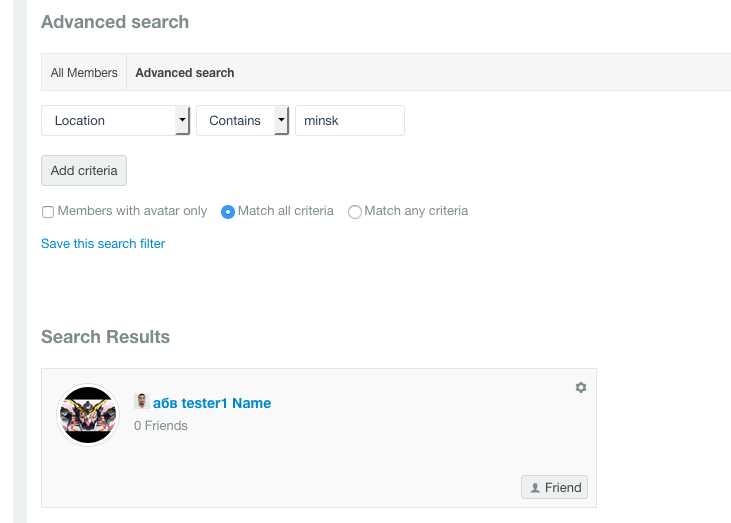The image size is (731, 523).
Task: Click the Friend button on the card
Action: (554, 488)
